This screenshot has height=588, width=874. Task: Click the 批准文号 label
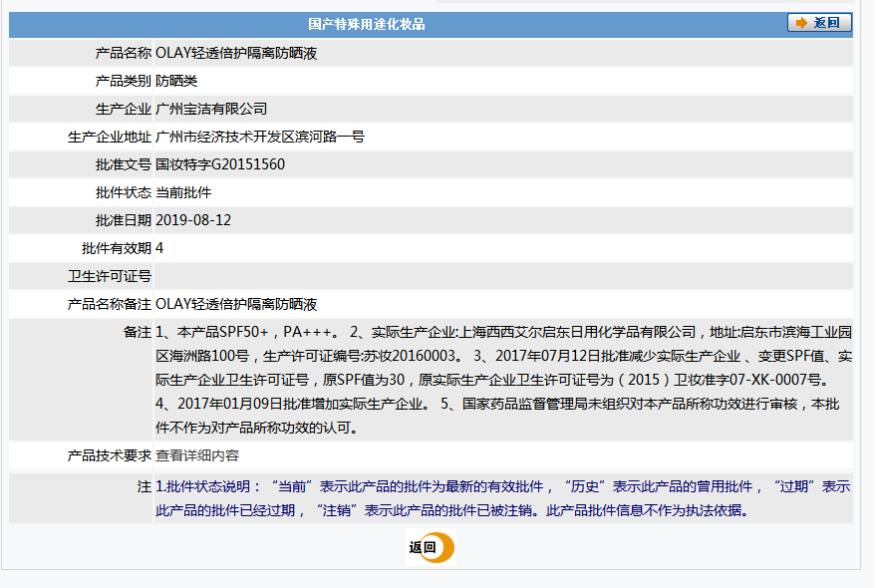pos(124,164)
